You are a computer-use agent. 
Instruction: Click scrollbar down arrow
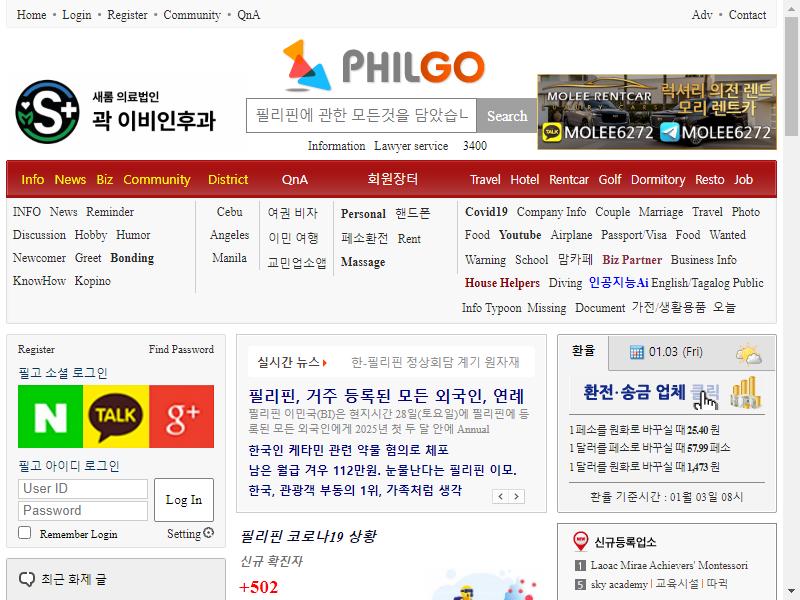(x=791, y=592)
